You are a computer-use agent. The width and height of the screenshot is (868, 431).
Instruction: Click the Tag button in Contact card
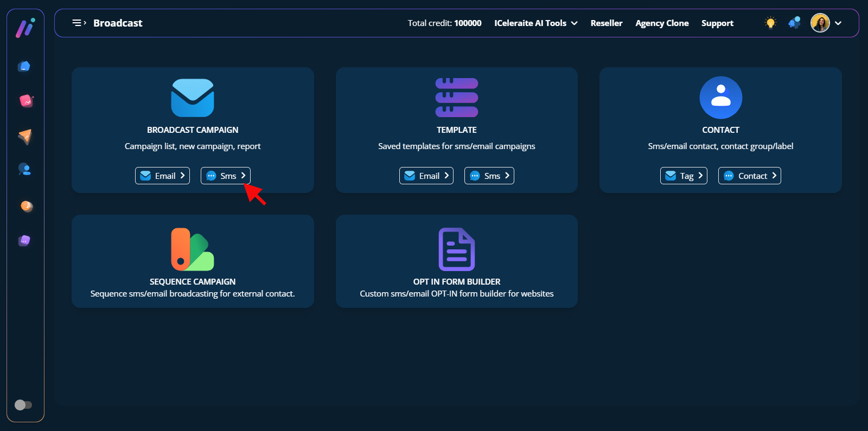[x=684, y=176]
